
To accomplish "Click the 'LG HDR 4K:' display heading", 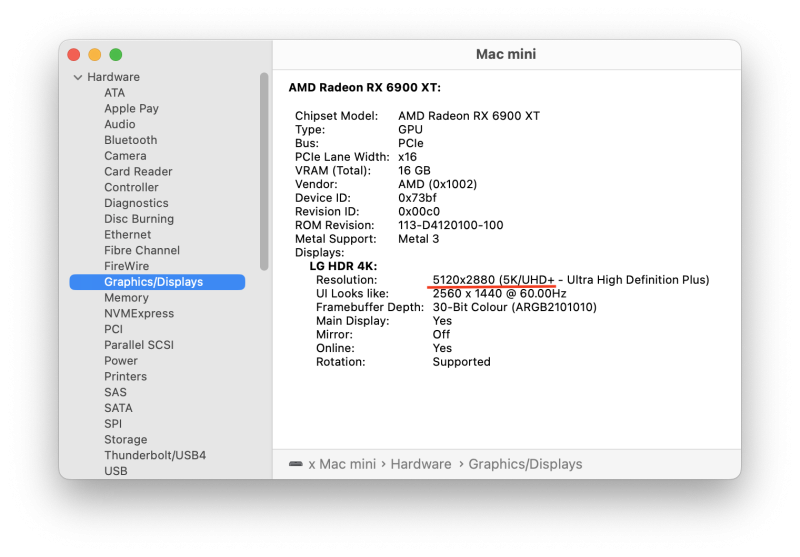I will pos(343,266).
